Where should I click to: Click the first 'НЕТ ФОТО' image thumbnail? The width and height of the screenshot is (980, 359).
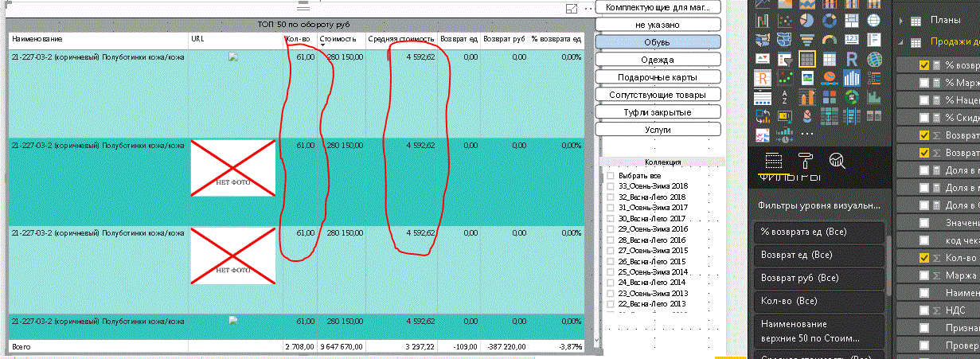(233, 167)
